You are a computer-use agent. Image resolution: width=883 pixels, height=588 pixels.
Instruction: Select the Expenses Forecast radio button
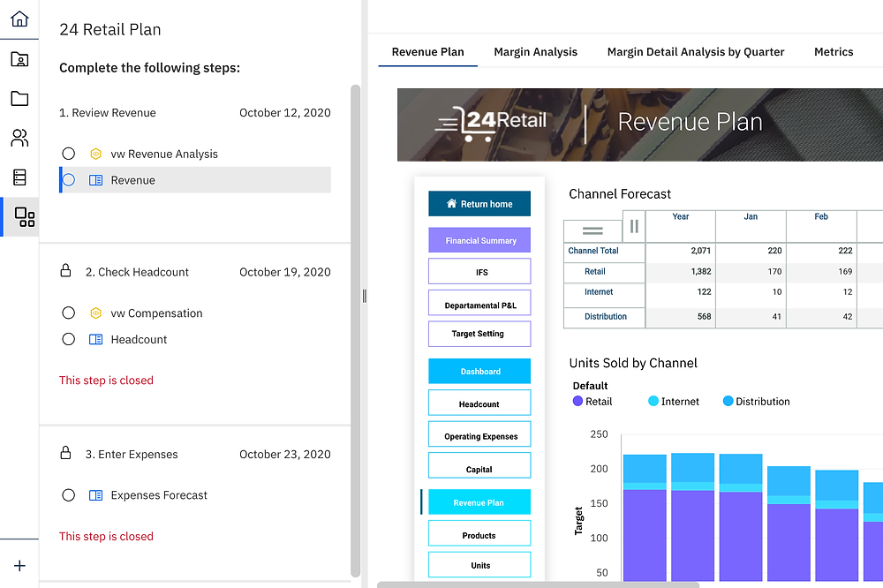[69, 495]
